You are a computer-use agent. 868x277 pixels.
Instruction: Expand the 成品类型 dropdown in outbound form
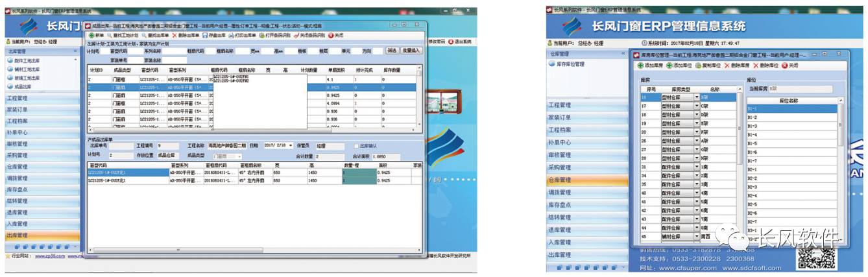[239, 156]
